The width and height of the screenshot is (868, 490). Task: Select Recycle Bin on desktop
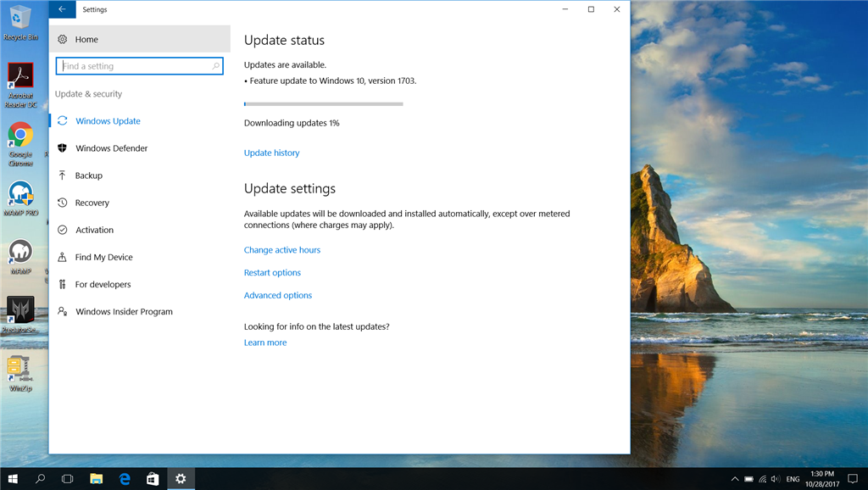(20, 23)
